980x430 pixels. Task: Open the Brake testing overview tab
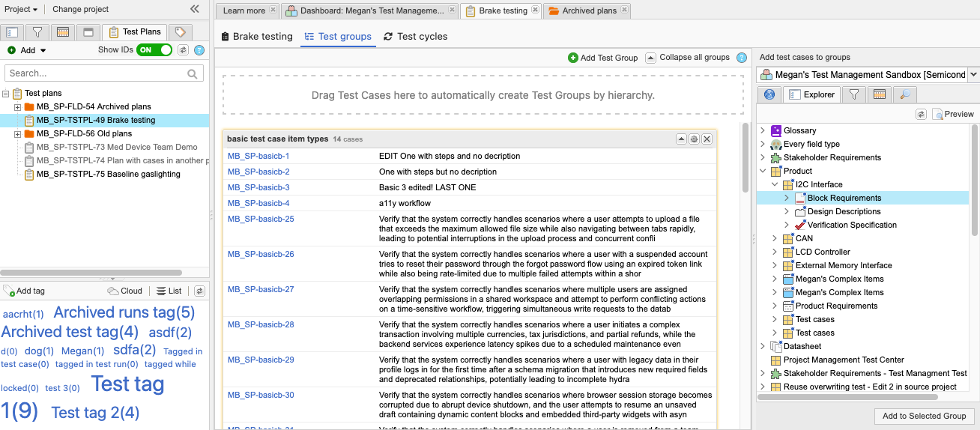coord(257,36)
